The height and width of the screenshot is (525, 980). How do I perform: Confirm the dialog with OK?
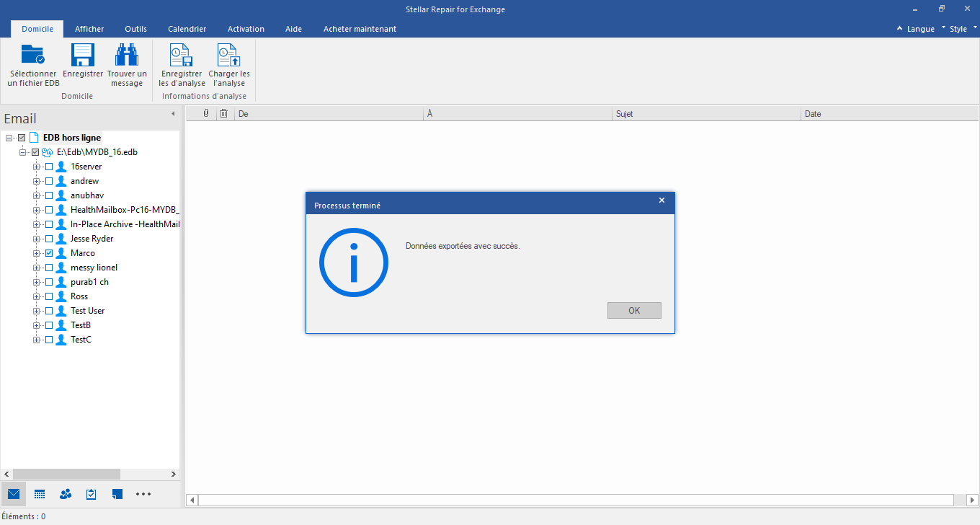coord(634,311)
